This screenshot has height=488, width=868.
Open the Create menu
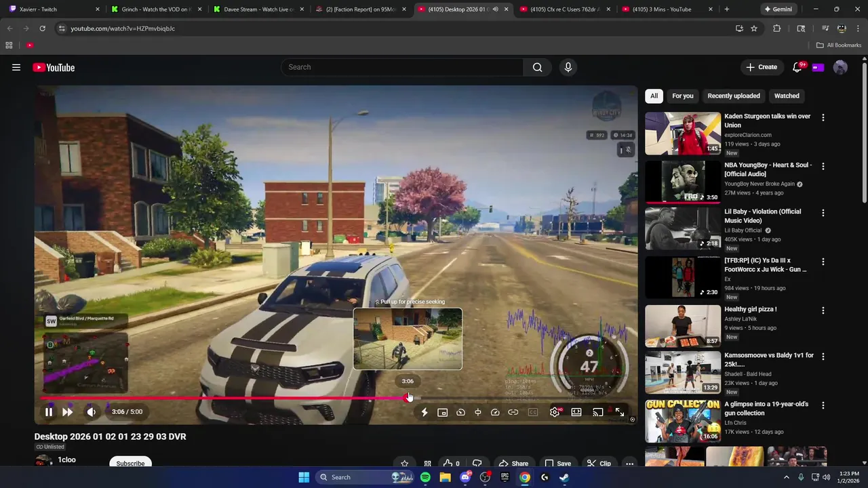tap(762, 67)
